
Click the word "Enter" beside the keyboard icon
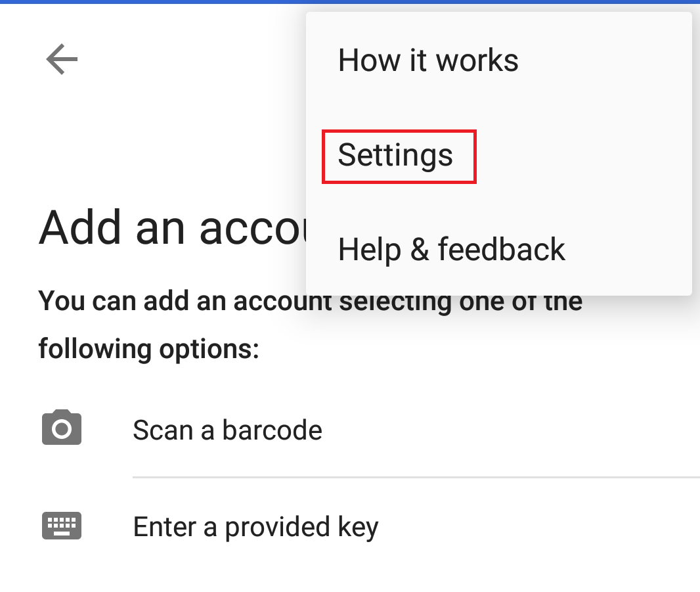[165, 526]
